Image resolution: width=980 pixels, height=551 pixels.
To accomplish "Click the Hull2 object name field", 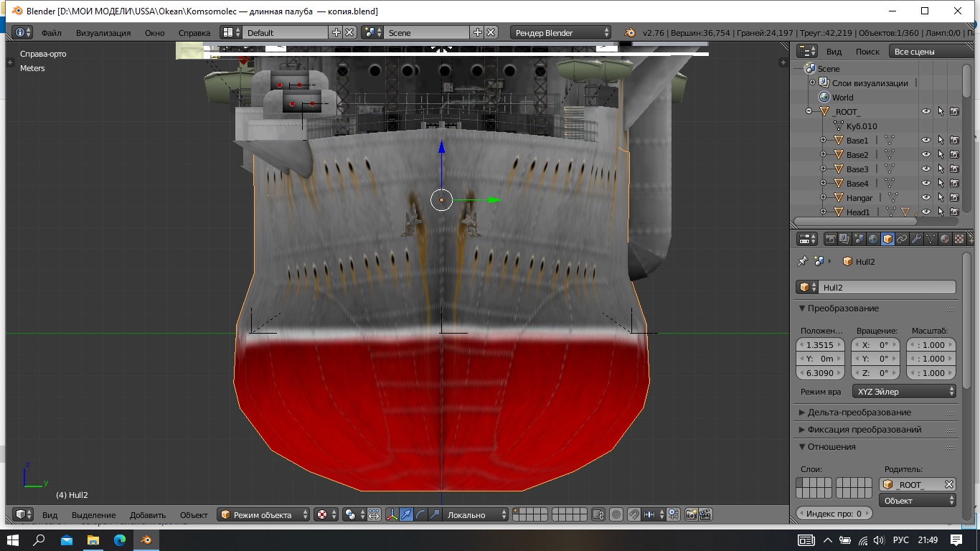I will [x=887, y=288].
